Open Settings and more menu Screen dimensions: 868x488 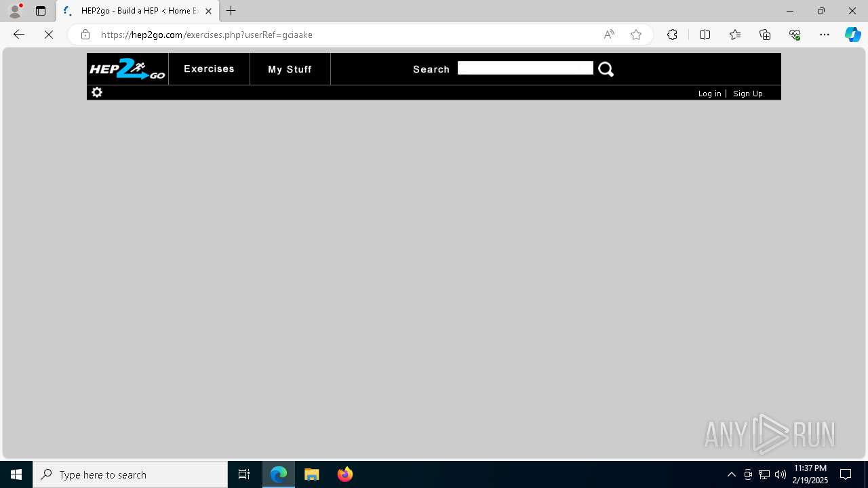(x=825, y=35)
